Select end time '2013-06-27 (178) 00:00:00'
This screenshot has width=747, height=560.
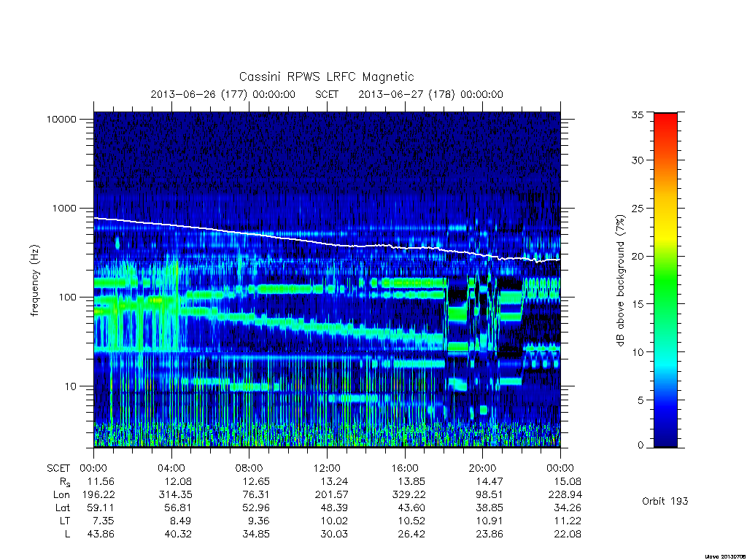pyautogui.click(x=430, y=94)
